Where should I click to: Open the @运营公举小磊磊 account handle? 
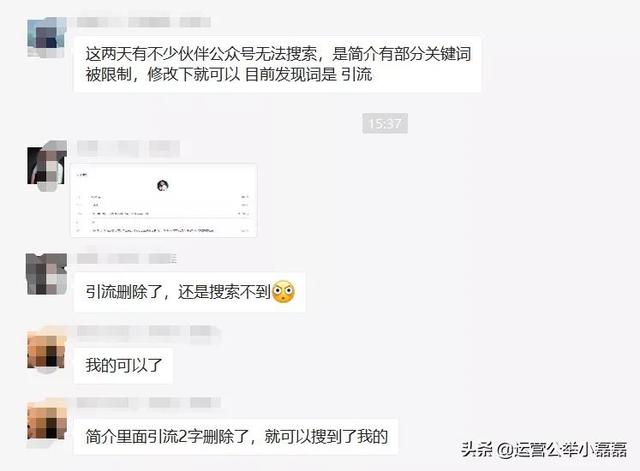(x=562, y=449)
